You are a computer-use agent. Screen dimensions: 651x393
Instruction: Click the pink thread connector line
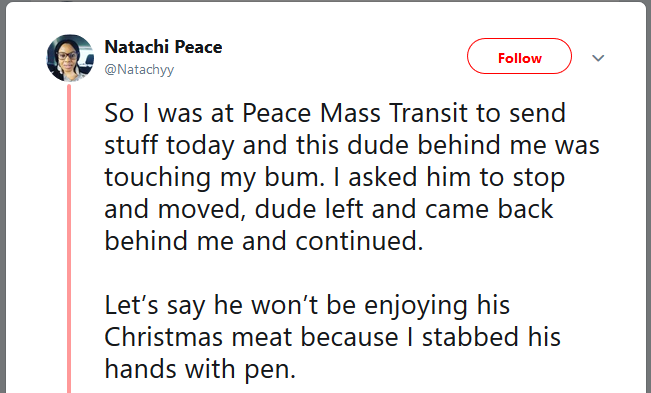point(69,238)
